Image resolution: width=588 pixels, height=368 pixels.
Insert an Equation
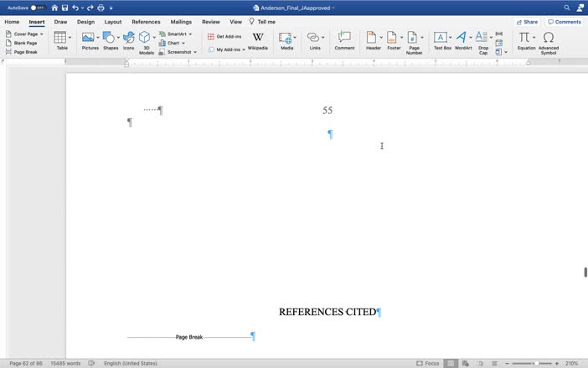(525, 41)
